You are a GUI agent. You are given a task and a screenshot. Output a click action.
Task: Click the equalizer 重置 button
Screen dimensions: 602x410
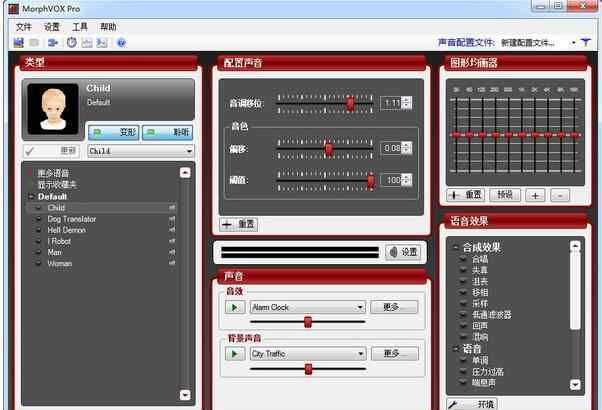coord(465,195)
